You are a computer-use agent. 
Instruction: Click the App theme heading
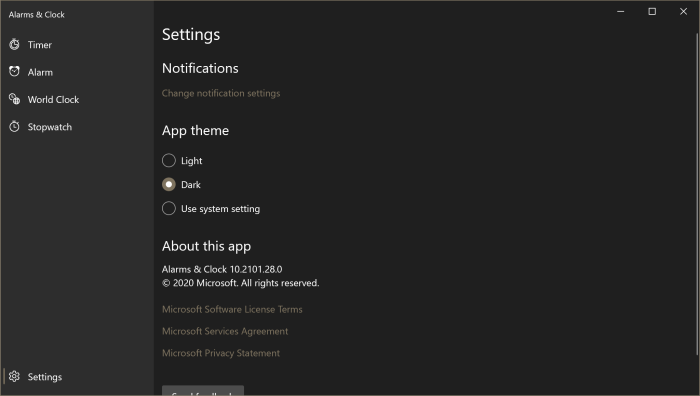click(196, 131)
